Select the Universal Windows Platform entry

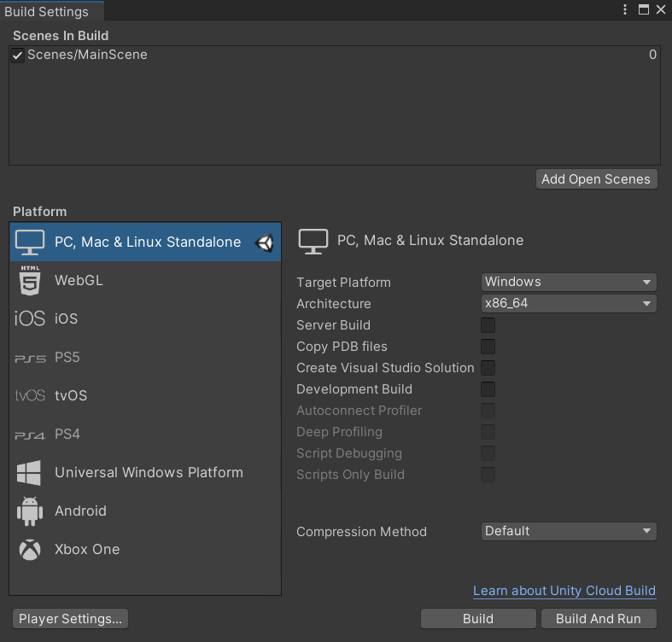coord(145,473)
